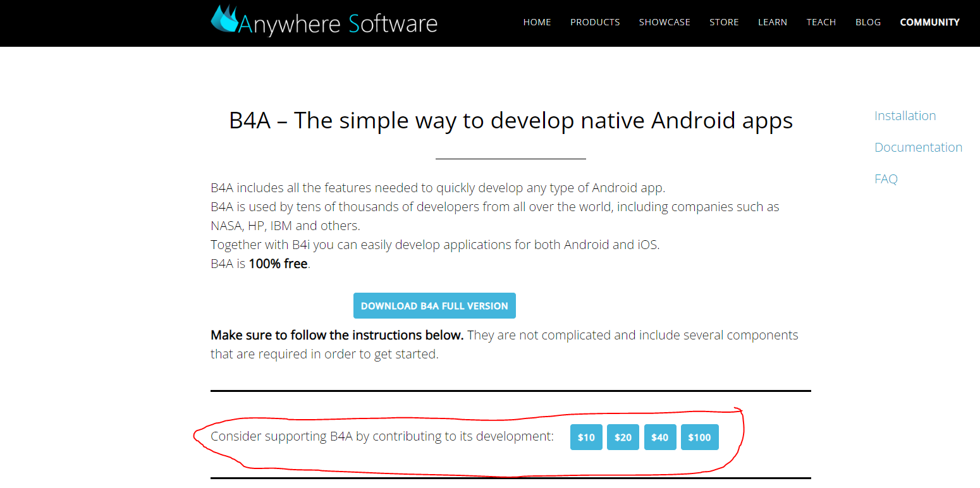The height and width of the screenshot is (488, 980).
Task: Donate $100 via the contribution button
Action: (699, 437)
